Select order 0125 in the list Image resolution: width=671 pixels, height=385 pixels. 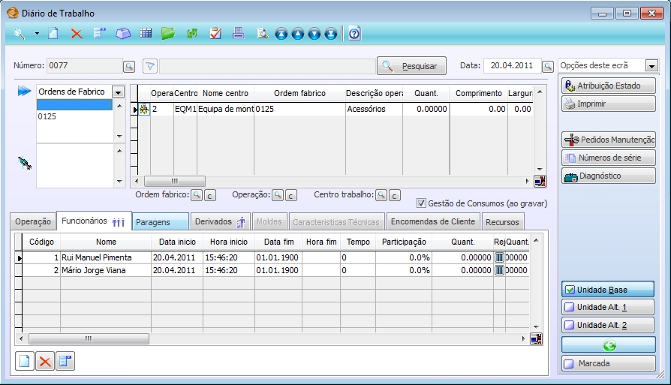tap(74, 116)
